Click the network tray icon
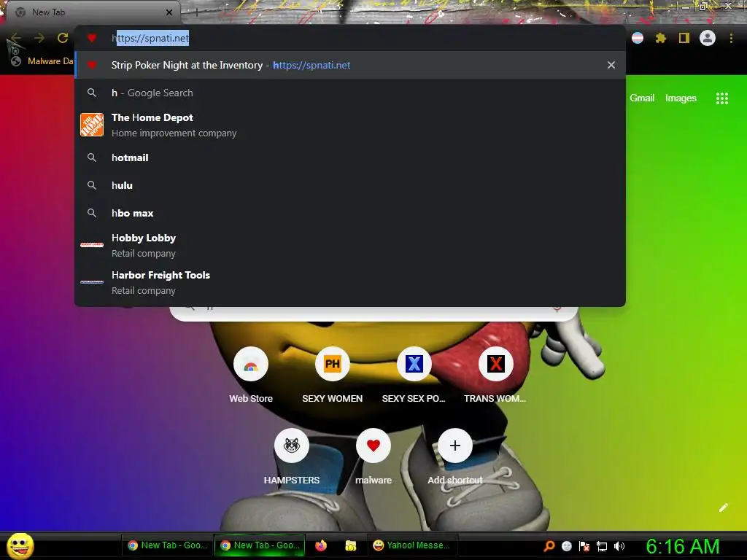This screenshot has height=560, width=747. pyautogui.click(x=602, y=546)
